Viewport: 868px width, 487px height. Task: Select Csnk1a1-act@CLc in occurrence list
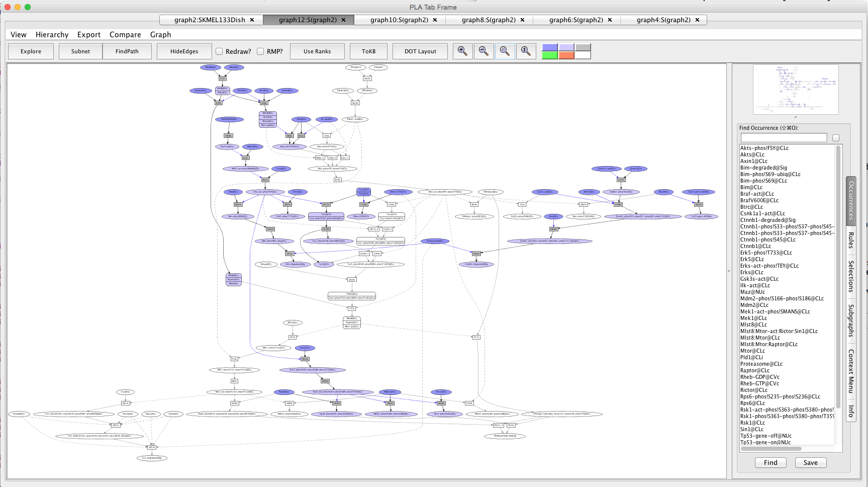click(x=762, y=213)
